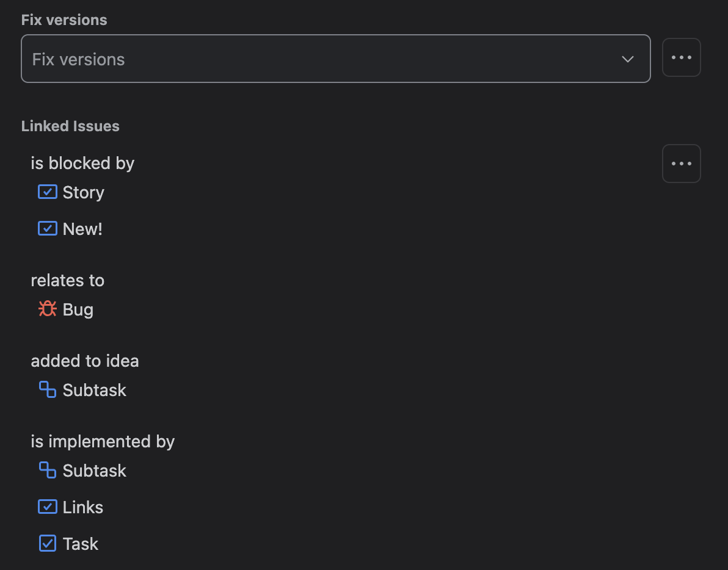The image size is (728, 570).
Task: Click the icon beside Links issue
Action: tap(48, 507)
